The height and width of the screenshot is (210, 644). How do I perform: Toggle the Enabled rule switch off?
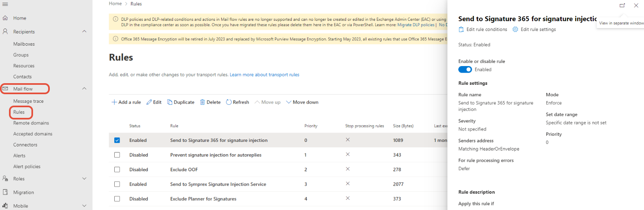pyautogui.click(x=465, y=69)
